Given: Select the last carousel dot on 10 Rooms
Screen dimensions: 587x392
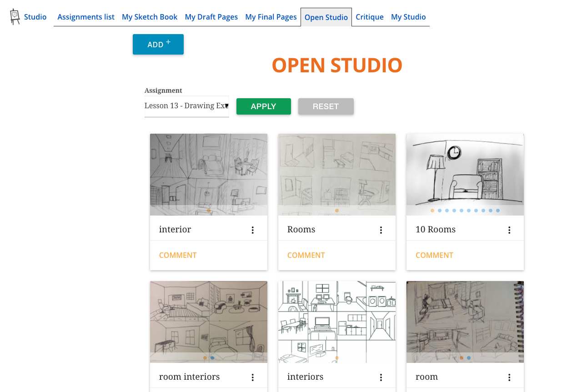Looking at the screenshot, I should click(498, 211).
